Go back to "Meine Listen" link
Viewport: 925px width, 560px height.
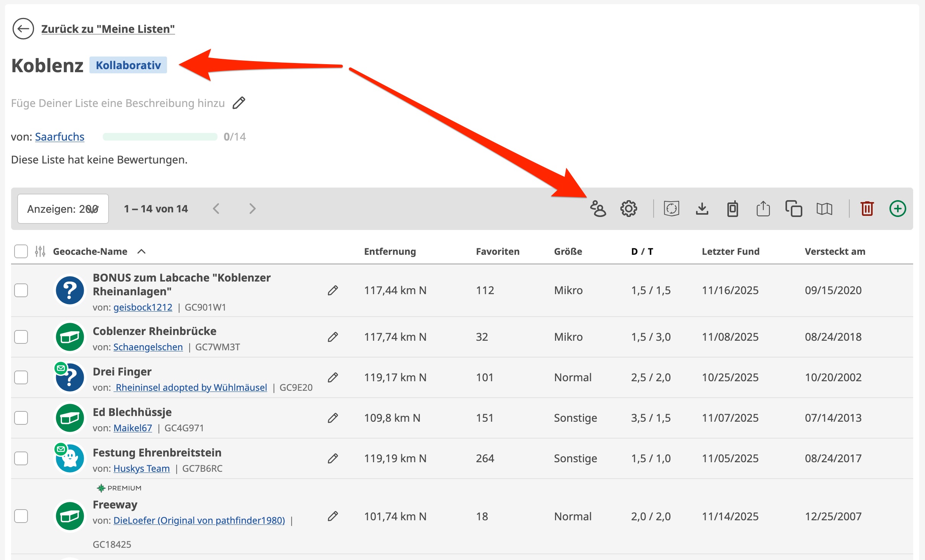pos(108,29)
